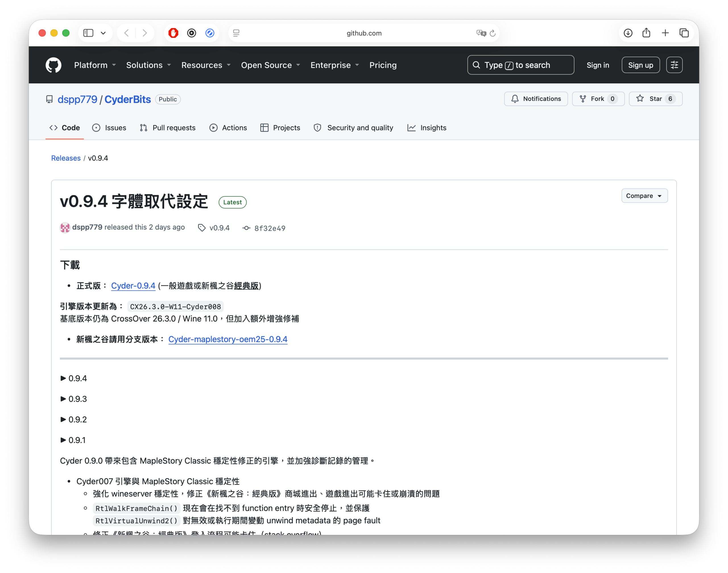Open the Safari sidebar dropdown chevron
The height and width of the screenshot is (573, 728).
103,33
